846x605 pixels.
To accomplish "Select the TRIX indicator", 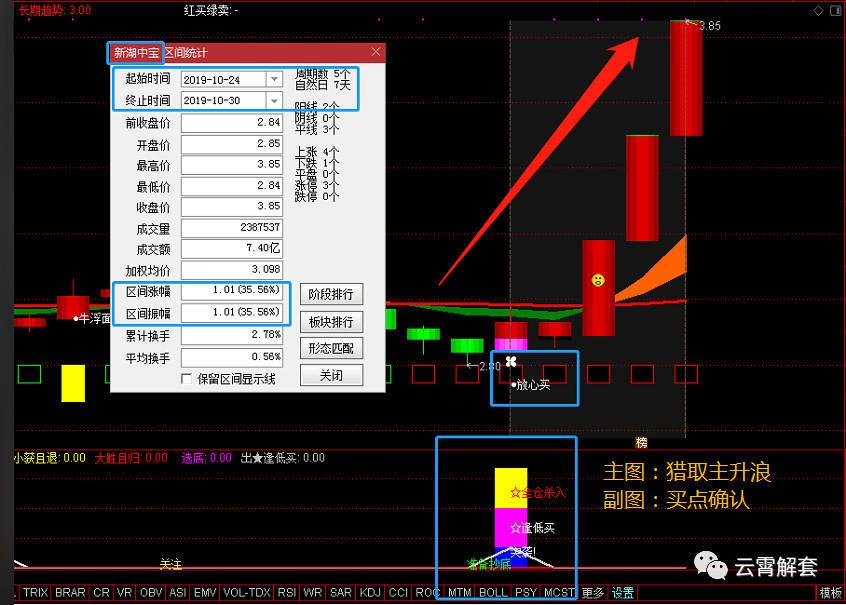I will click(x=35, y=593).
